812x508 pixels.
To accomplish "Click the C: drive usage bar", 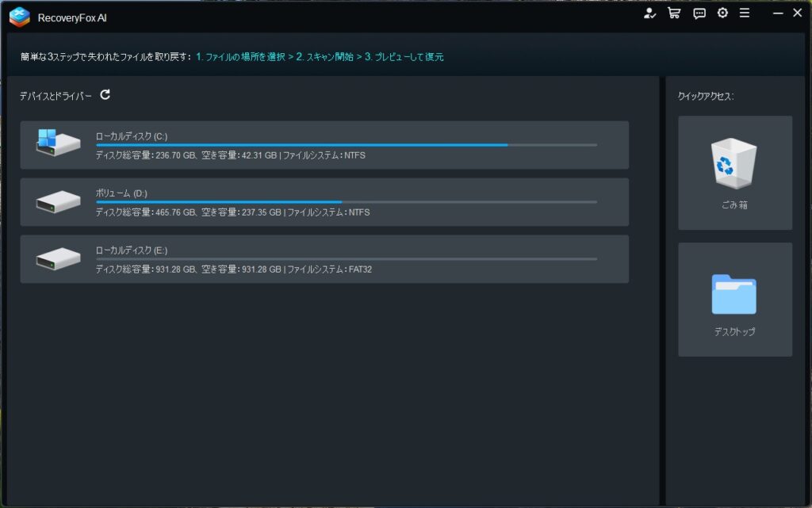I will coord(346,145).
